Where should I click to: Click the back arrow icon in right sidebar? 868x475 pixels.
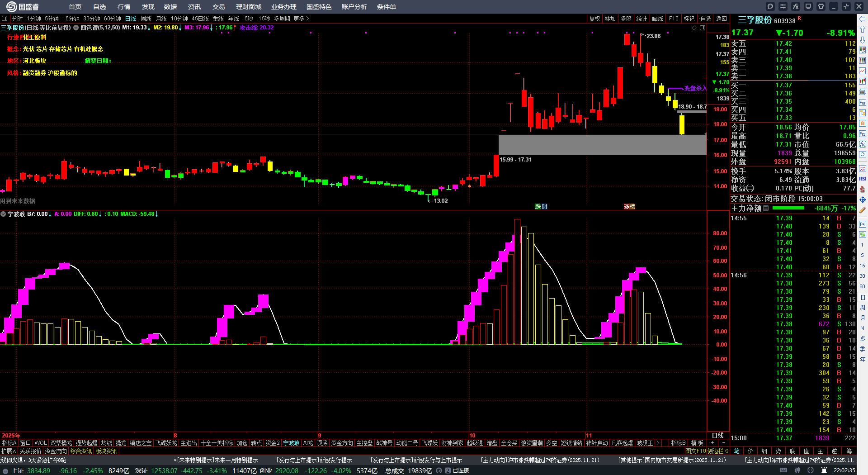[863, 19]
